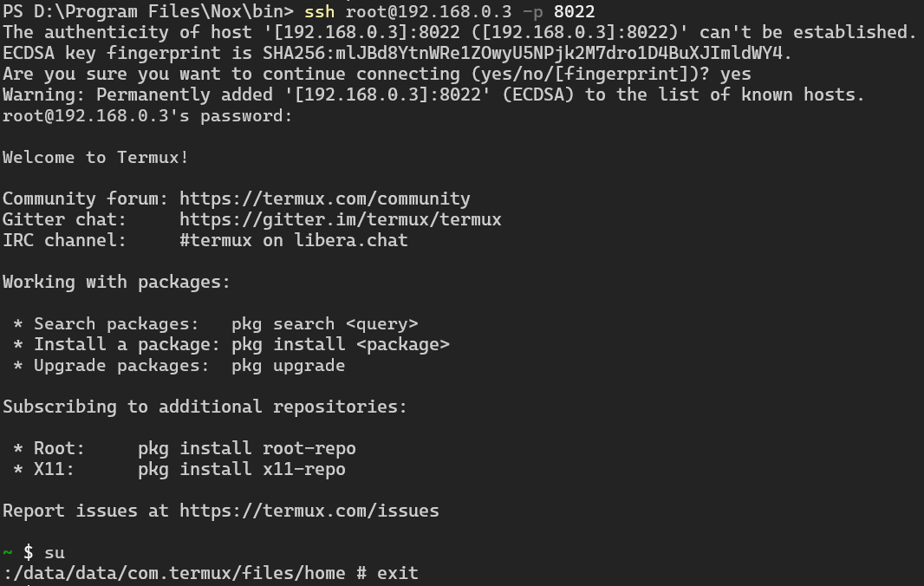Click the 'pkg install x11-repo' command
This screenshot has width=924, height=586.
(x=242, y=469)
